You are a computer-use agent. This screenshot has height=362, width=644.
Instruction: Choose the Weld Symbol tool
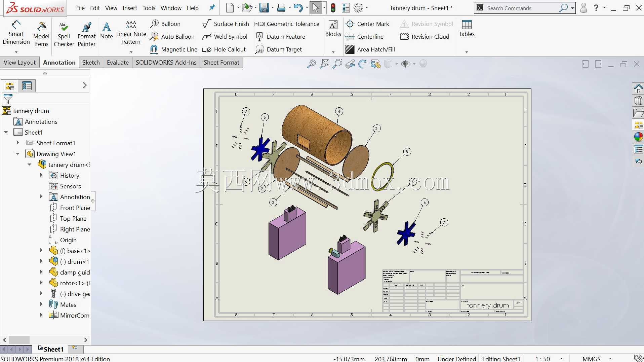click(x=225, y=37)
